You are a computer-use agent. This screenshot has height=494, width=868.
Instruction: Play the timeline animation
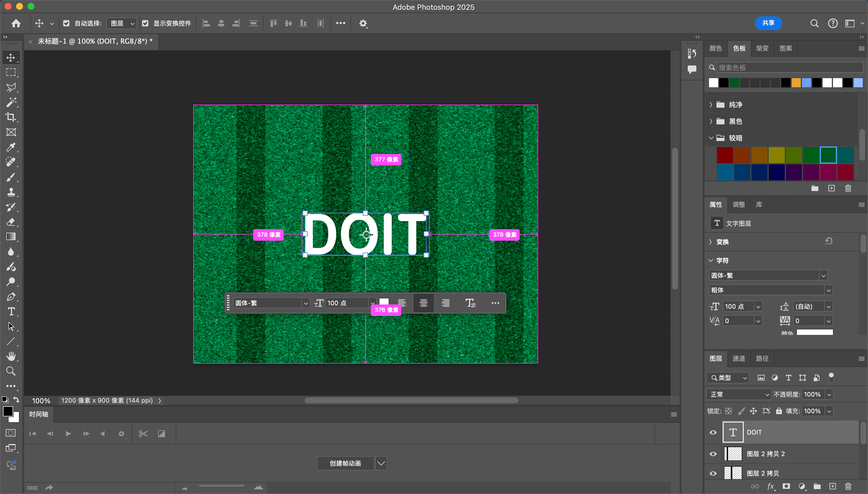click(68, 434)
